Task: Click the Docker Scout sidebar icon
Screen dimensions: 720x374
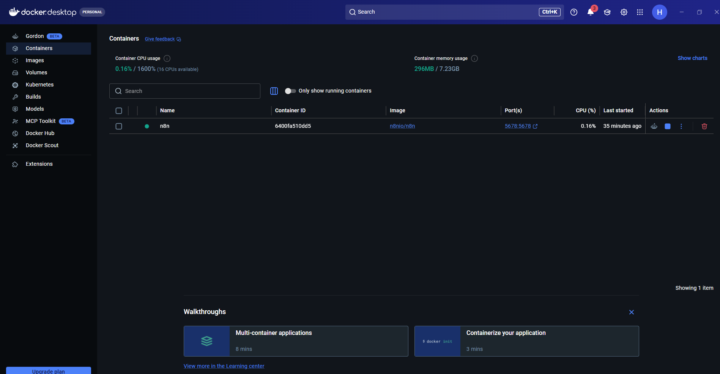Action: click(15, 146)
